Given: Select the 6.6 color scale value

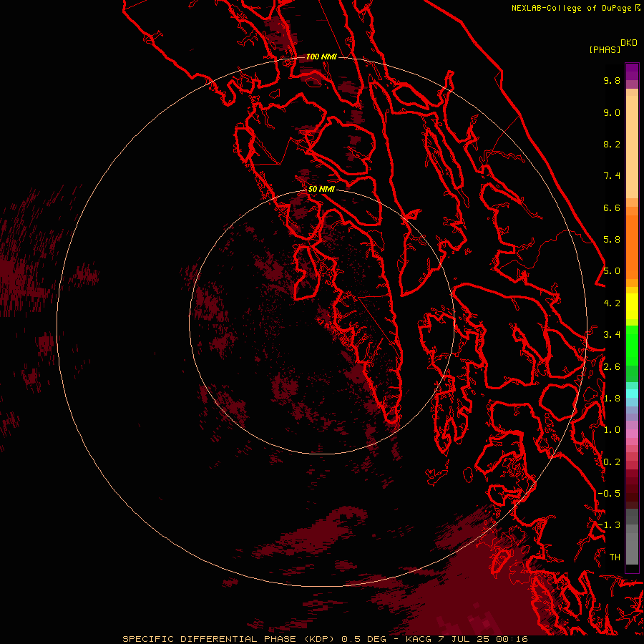Looking at the screenshot, I should pyautogui.click(x=612, y=208).
